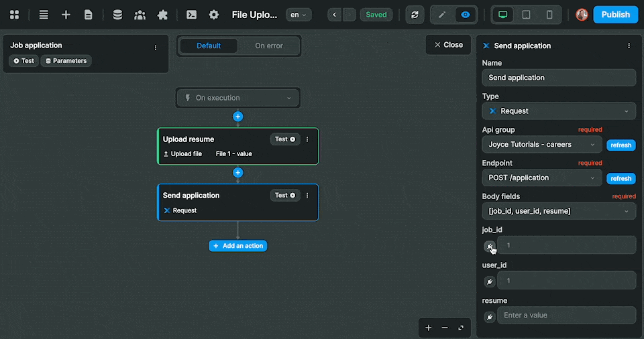Open the On execution trigger dropdown

[x=238, y=98]
